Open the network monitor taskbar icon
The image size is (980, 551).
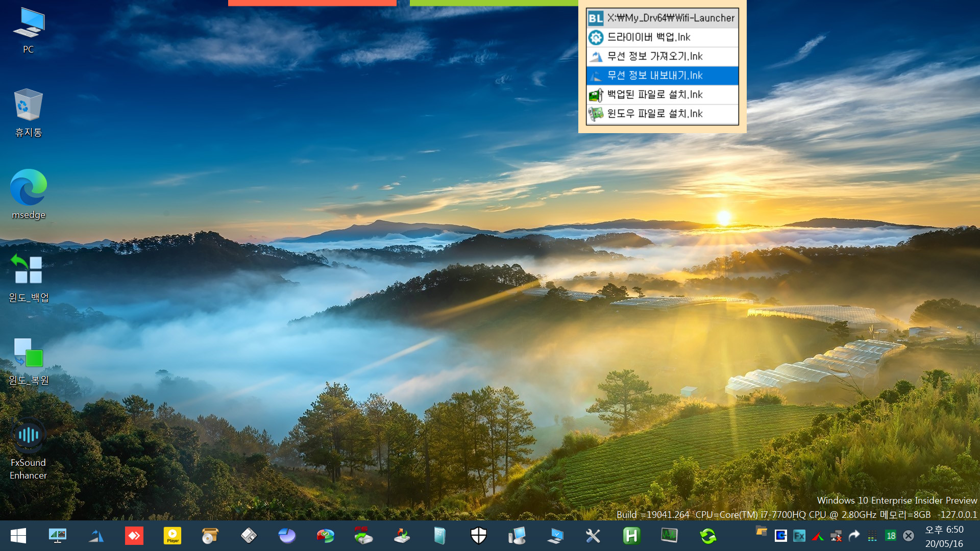pyautogui.click(x=57, y=536)
